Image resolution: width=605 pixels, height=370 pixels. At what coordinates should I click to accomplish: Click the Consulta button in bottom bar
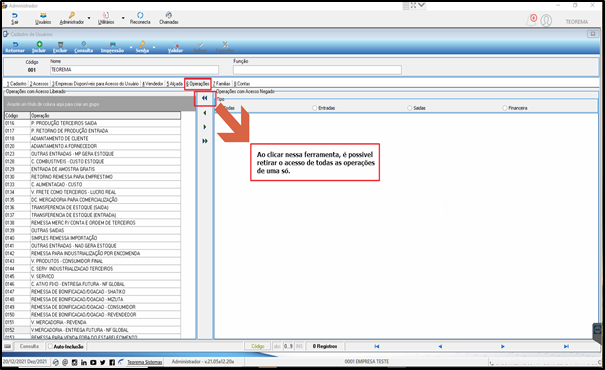click(x=29, y=346)
